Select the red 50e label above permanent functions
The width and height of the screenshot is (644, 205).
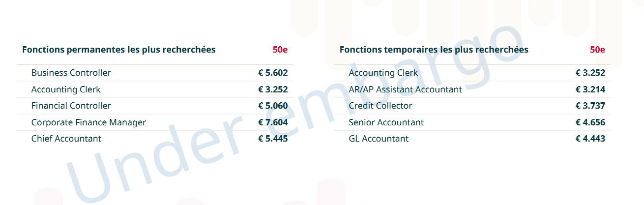pos(280,50)
